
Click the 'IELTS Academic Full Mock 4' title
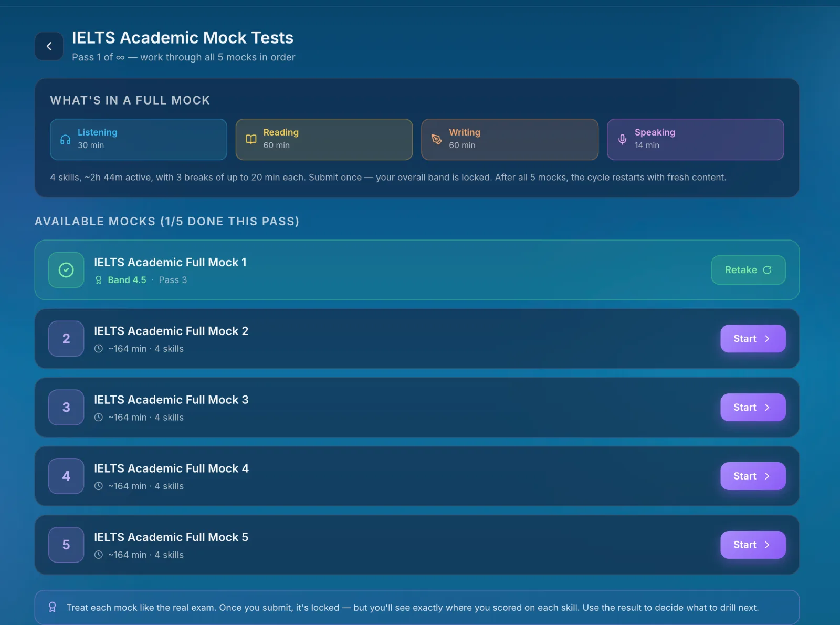[x=171, y=468]
